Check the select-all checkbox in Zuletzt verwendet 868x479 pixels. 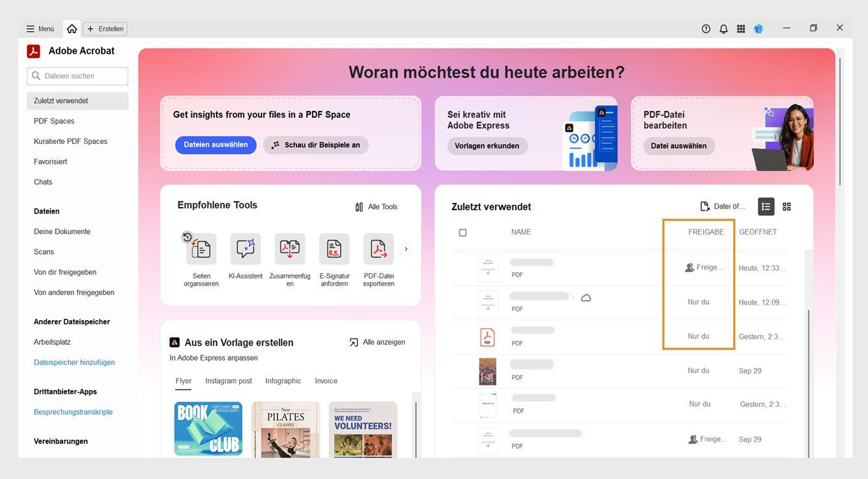[463, 231]
